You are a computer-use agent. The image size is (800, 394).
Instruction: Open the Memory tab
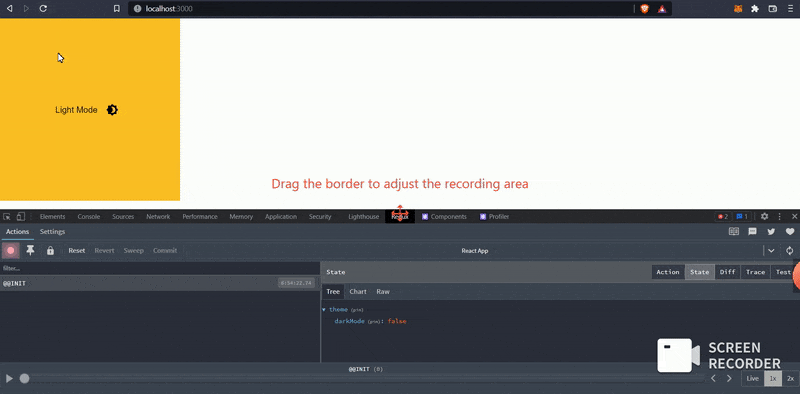pyautogui.click(x=241, y=216)
